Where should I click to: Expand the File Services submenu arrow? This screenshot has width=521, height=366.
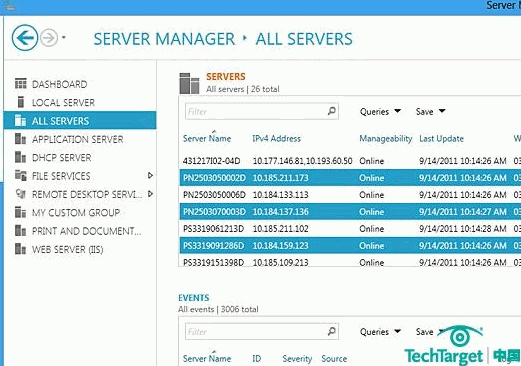[x=150, y=175]
